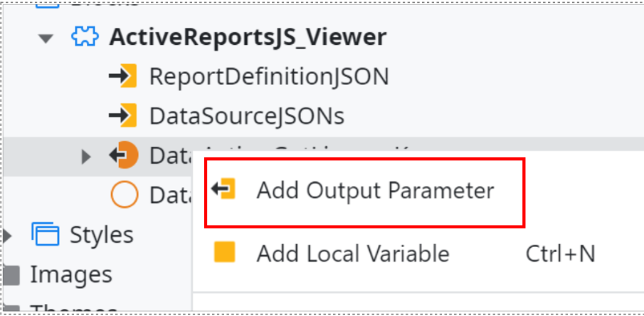Click the blue Styles stacked-pages icon
Image resolution: width=644 pixels, height=316 pixels.
pos(45,234)
